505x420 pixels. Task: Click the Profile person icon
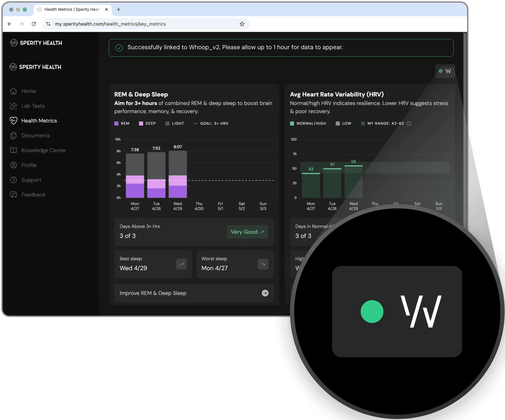coord(13,165)
